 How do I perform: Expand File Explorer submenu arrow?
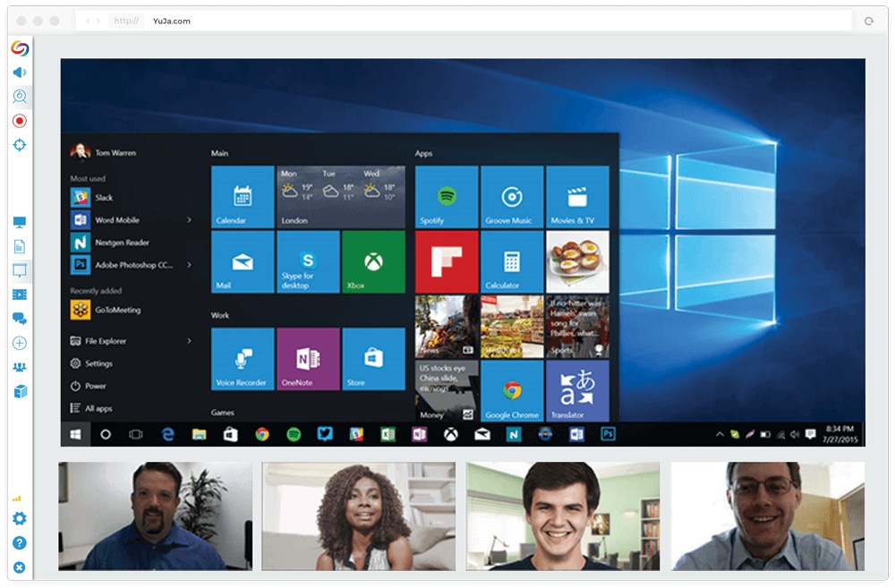(x=189, y=341)
